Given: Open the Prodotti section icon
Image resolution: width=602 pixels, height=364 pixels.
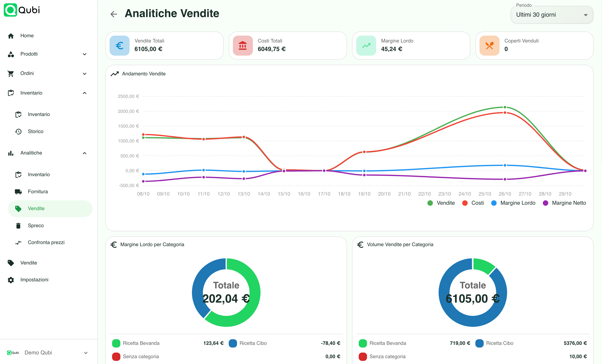Looking at the screenshot, I should tap(11, 54).
